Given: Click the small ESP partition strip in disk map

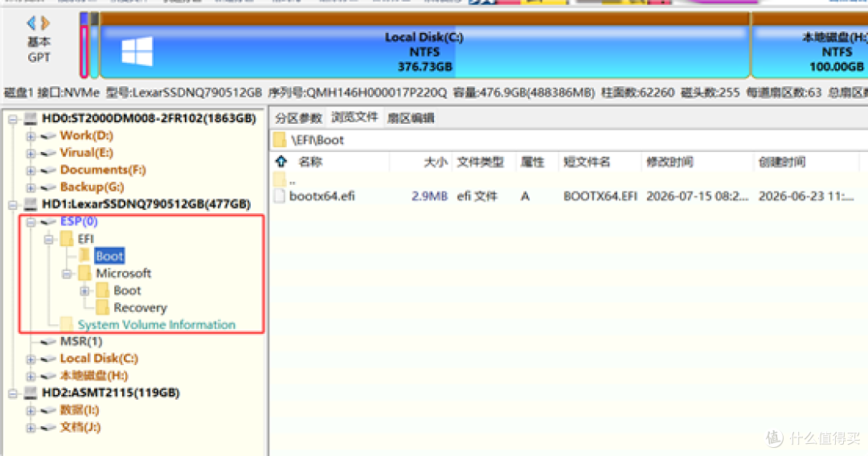Looking at the screenshot, I should [84, 46].
